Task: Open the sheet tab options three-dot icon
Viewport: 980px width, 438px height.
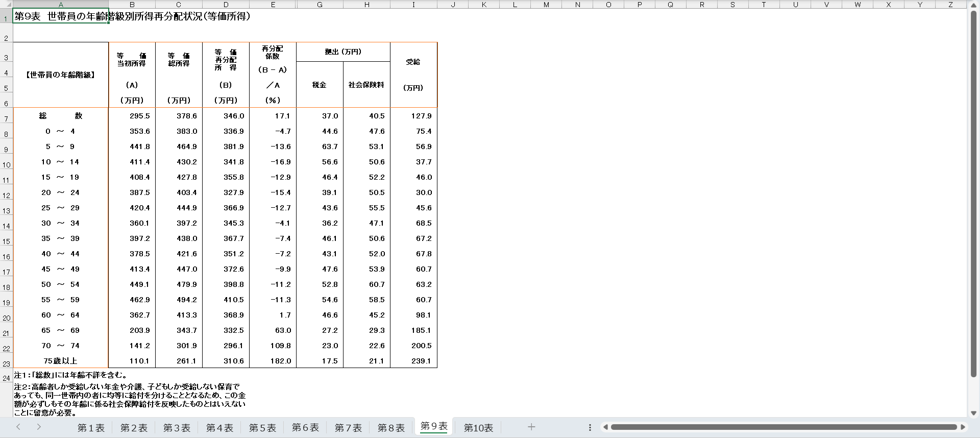Action: 590,427
